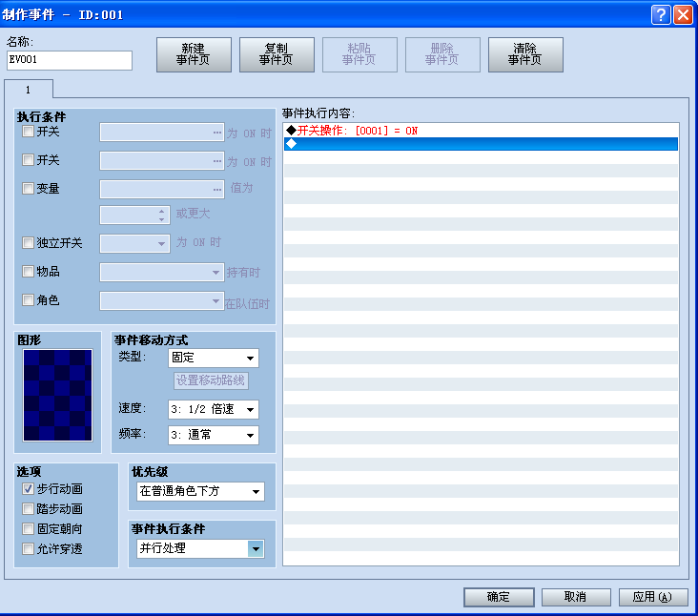The width and height of the screenshot is (698, 616).
Task: Enable the 物品 condition checkbox
Action: 28,272
